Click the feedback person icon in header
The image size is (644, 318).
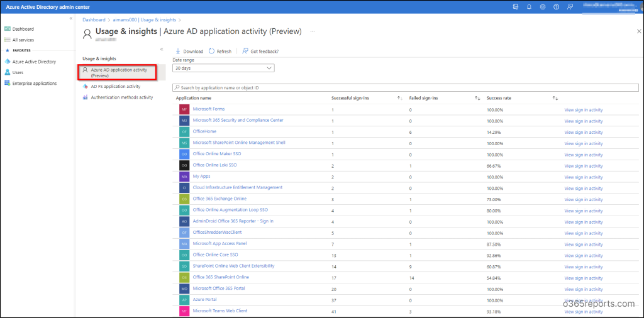point(570,7)
